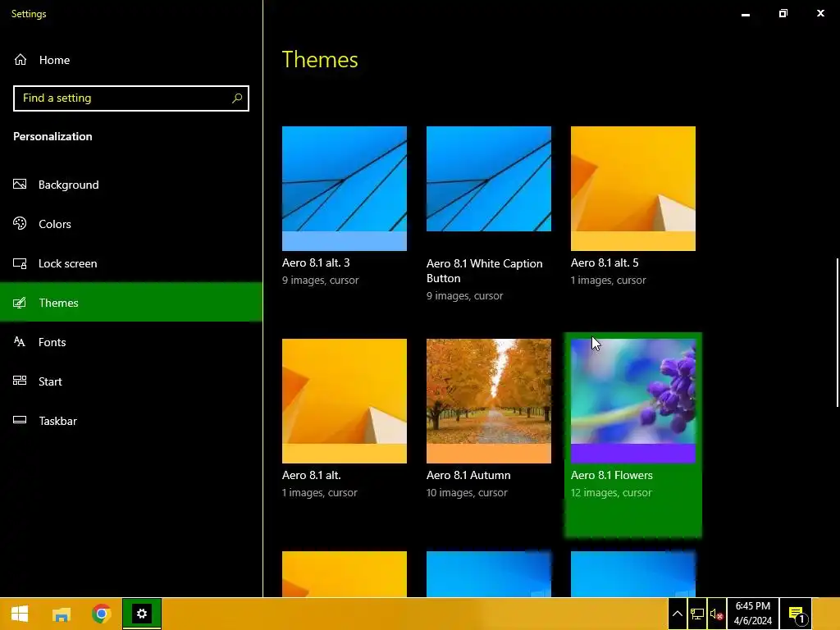
Task: Click the Aero 8.1 Autumn label text
Action: point(468,475)
